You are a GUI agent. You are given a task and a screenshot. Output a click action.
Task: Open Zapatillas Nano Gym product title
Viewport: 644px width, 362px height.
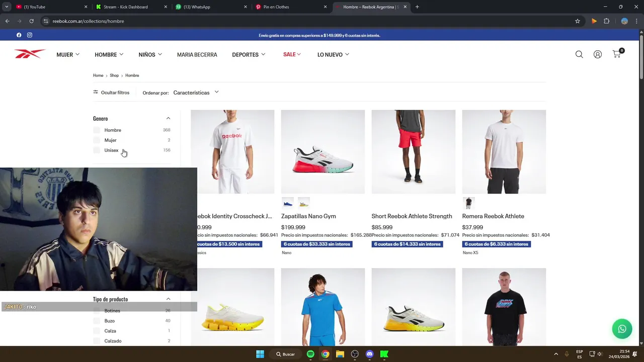(308, 216)
